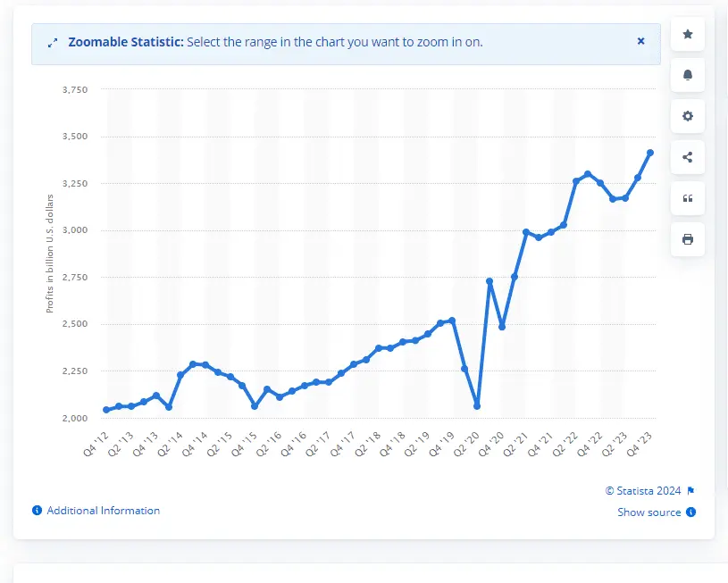Screen dimensions: 728x583
Task: Click the zoom arrows icon in banner
Action: pyautogui.click(x=52, y=42)
